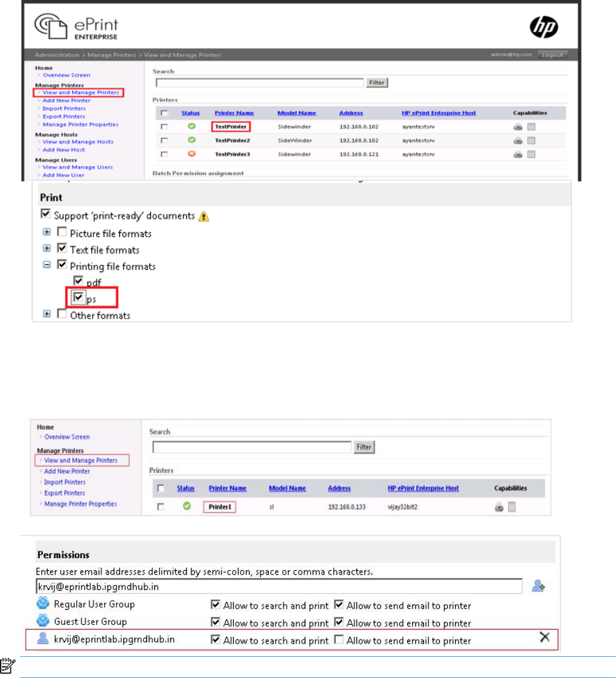Open Import Printers in upper sidebar

click(x=64, y=109)
